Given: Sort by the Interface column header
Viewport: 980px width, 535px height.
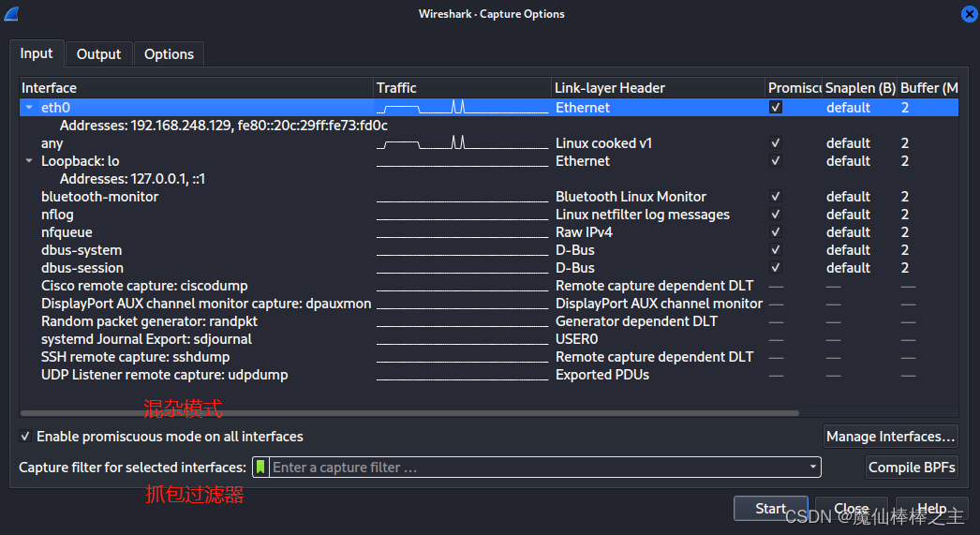Looking at the screenshot, I should click(197, 88).
